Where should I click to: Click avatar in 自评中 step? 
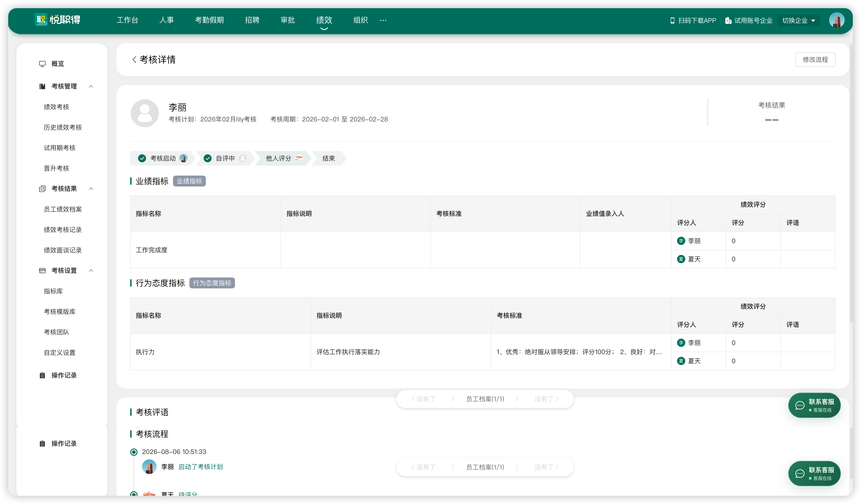click(x=243, y=158)
